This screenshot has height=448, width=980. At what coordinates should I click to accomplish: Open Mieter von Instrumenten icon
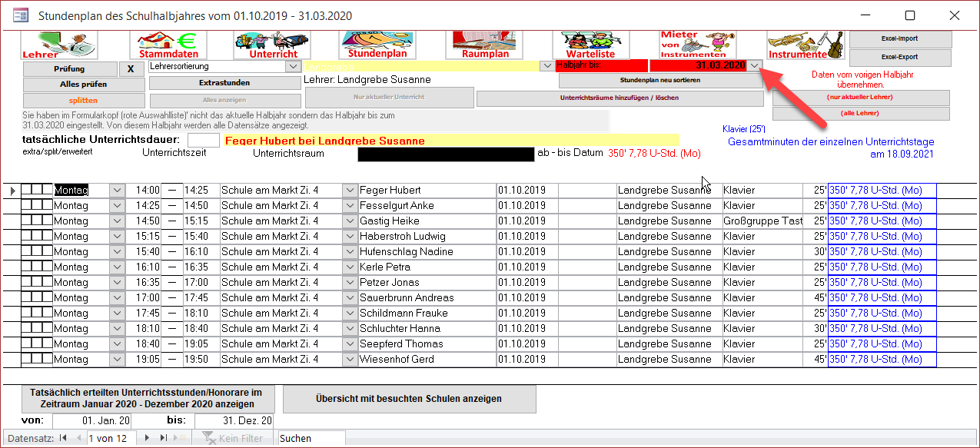698,45
